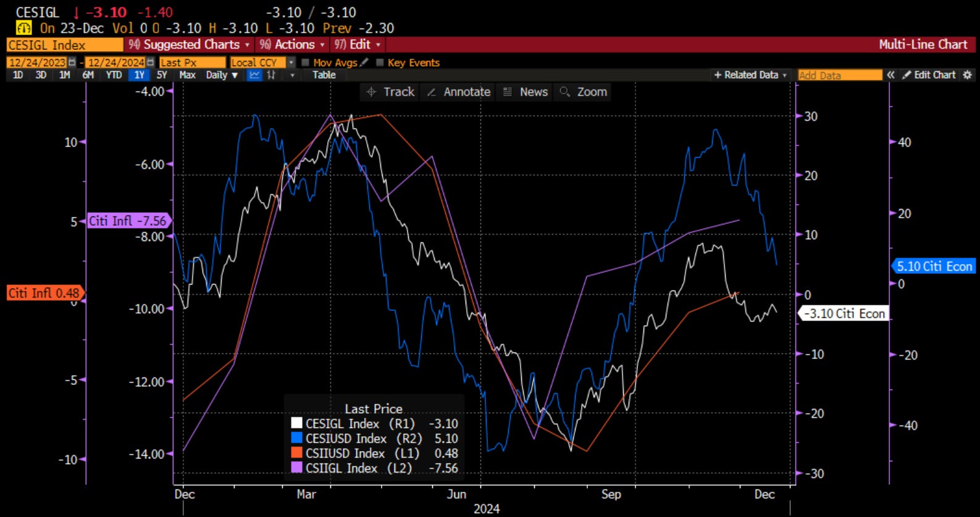Collapse side panel double-chevron icon
Screen dimensions: 980x517
point(891,75)
